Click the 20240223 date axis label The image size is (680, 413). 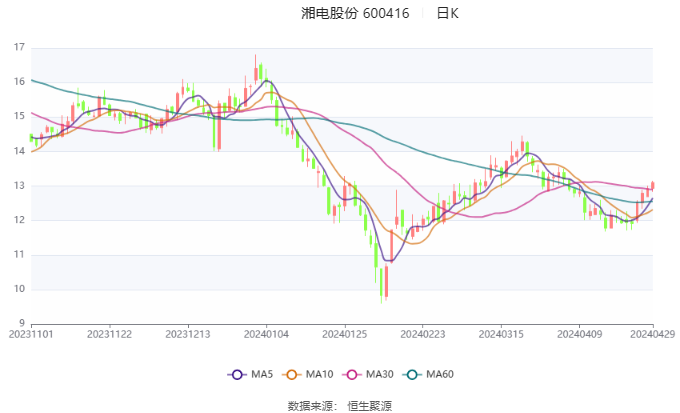423,334
